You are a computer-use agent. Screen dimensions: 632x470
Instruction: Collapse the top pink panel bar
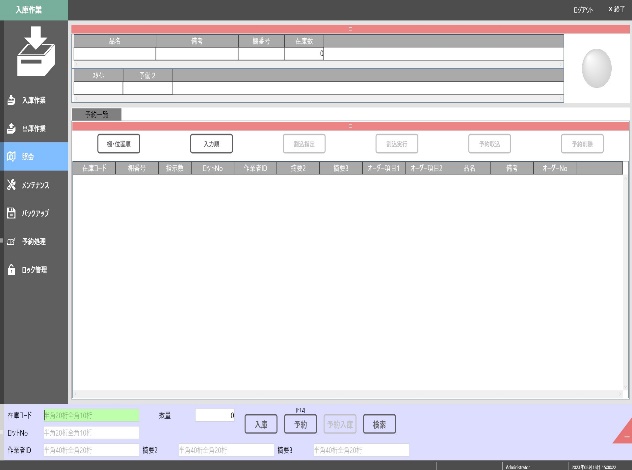click(x=350, y=29)
